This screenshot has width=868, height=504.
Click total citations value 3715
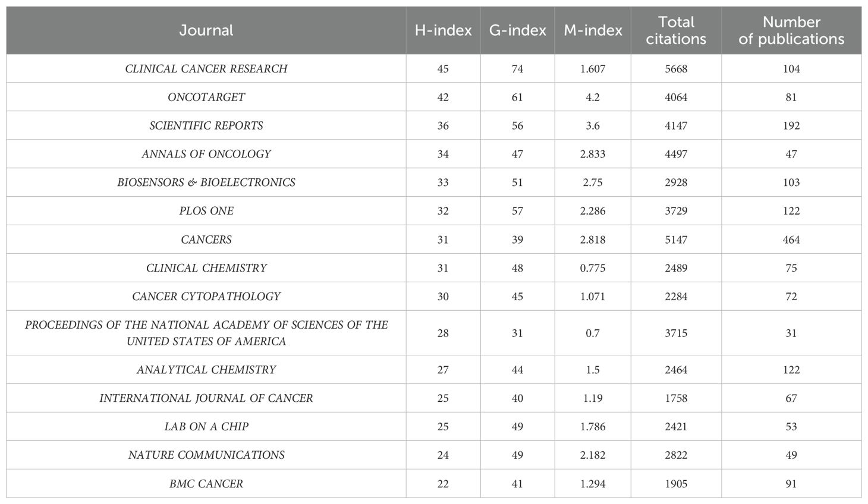[x=676, y=333]
